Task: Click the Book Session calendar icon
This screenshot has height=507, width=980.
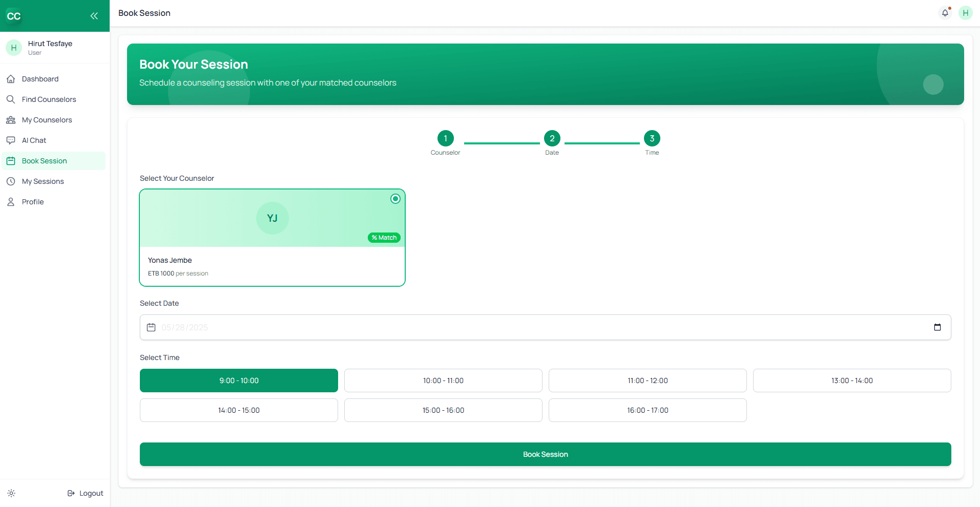Action: pyautogui.click(x=11, y=160)
